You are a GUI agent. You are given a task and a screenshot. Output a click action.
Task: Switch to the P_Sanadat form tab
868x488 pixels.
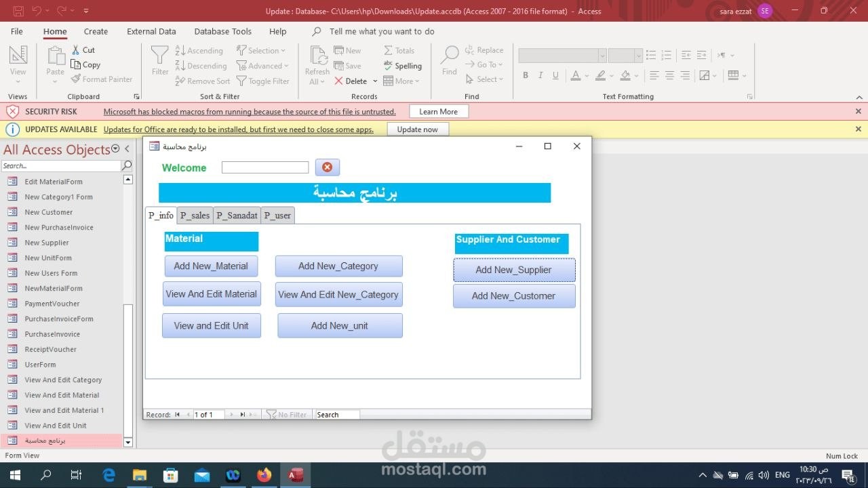coord(237,216)
